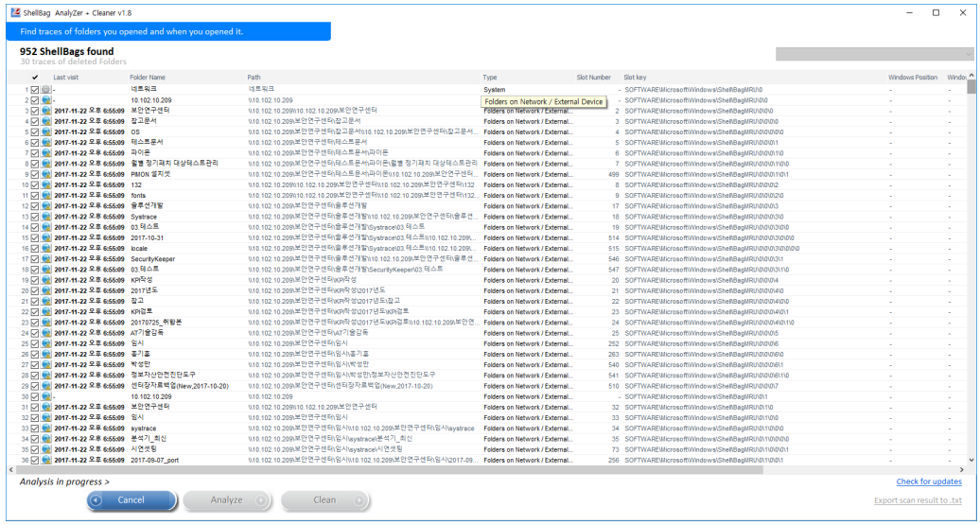Click the network icon for the 20170725_취합본 row

pos(45,323)
